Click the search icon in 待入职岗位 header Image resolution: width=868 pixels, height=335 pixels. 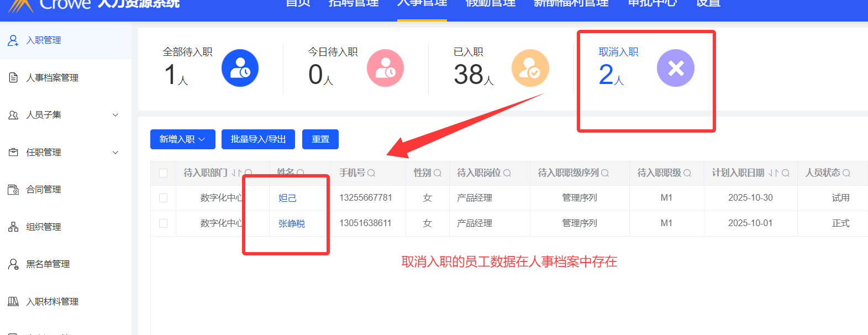tap(507, 173)
